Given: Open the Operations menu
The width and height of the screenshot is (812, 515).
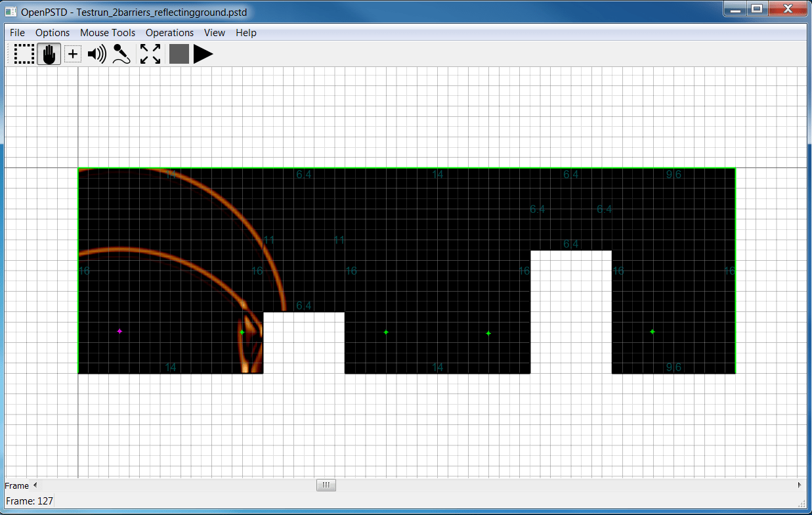Looking at the screenshot, I should [169, 32].
